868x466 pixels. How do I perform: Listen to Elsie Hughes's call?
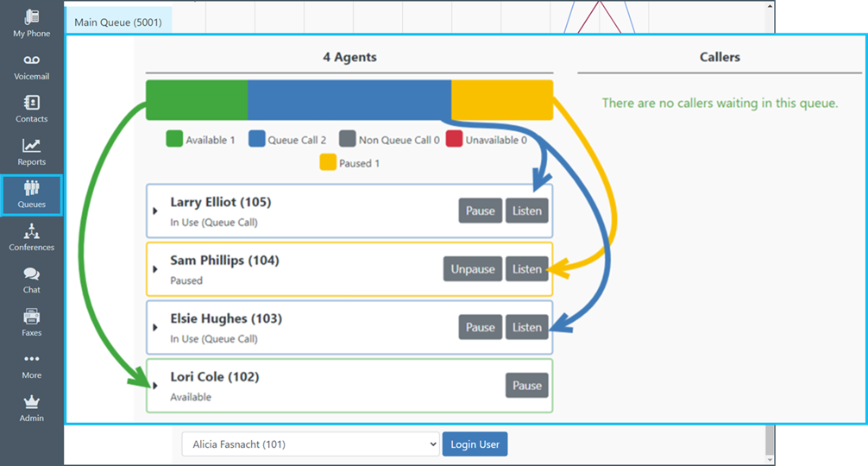tap(526, 327)
